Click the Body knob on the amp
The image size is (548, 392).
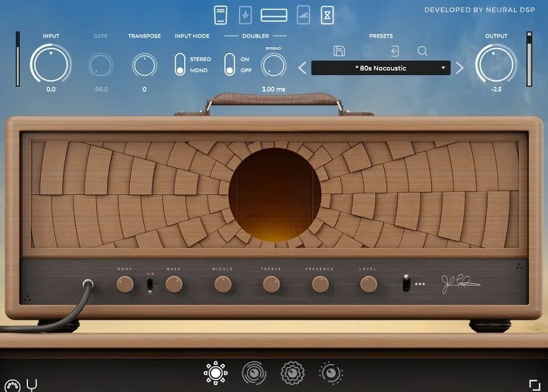(x=125, y=284)
